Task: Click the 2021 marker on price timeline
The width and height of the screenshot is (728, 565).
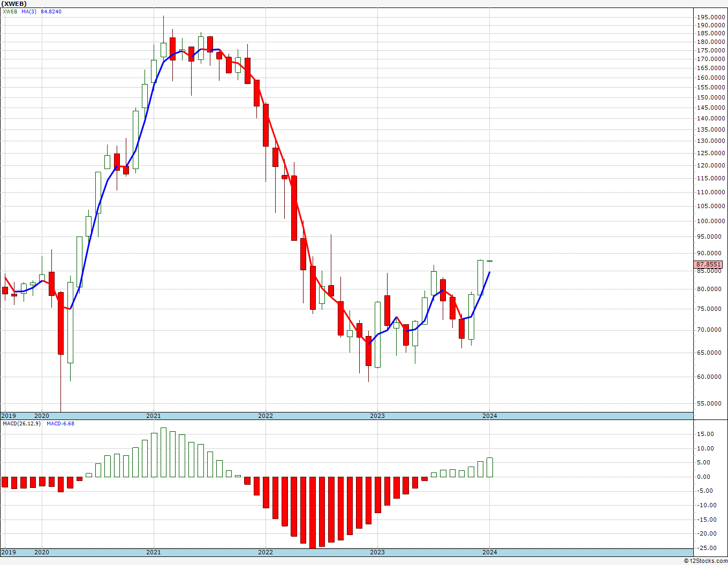Action: click(154, 416)
